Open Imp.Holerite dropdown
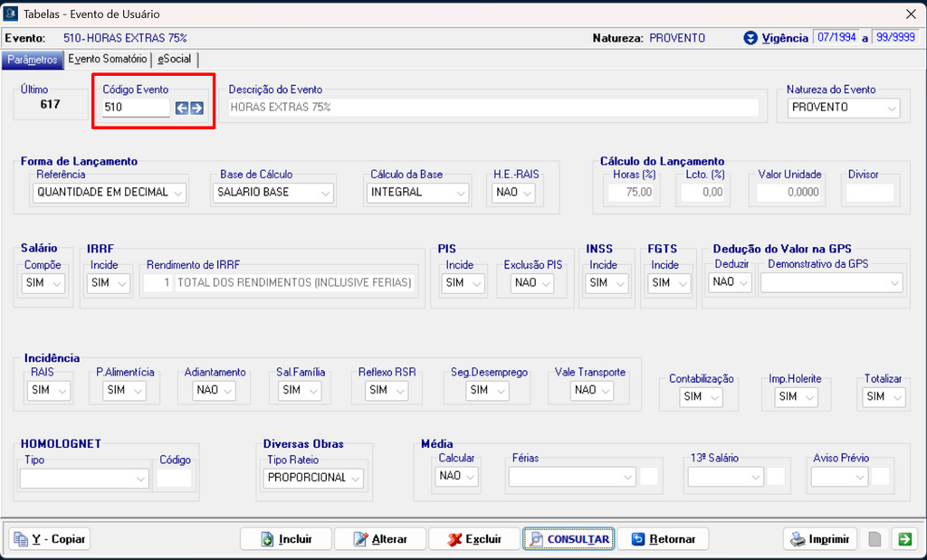Viewport: 927px width, 560px height. pos(797,397)
